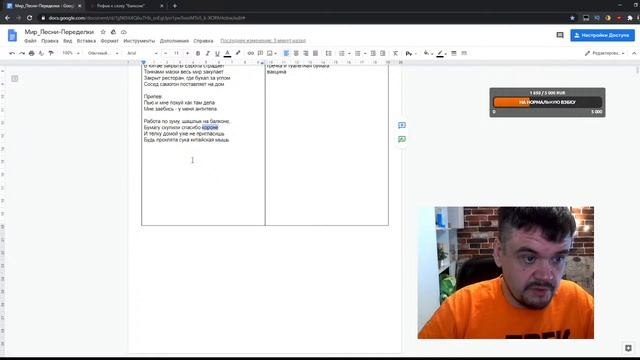Increase the font size
The width and height of the screenshot is (640, 360).
187,53
